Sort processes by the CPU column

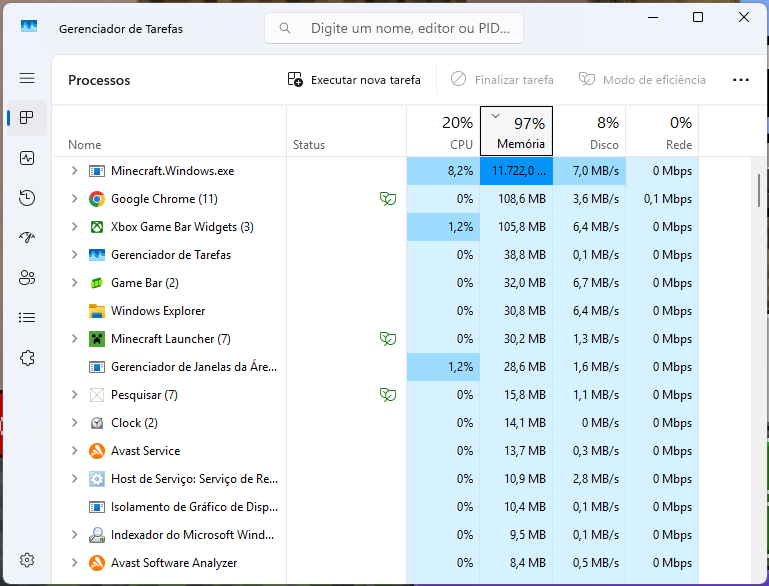coord(443,132)
